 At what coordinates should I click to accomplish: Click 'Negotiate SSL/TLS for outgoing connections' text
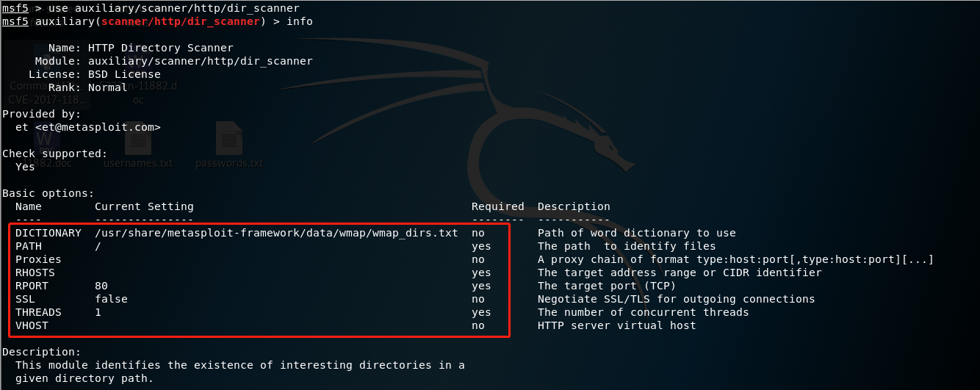[677, 299]
